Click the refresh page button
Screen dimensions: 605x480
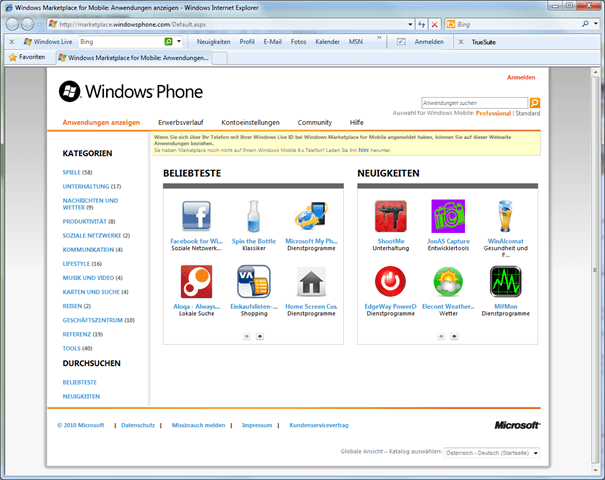(421, 24)
